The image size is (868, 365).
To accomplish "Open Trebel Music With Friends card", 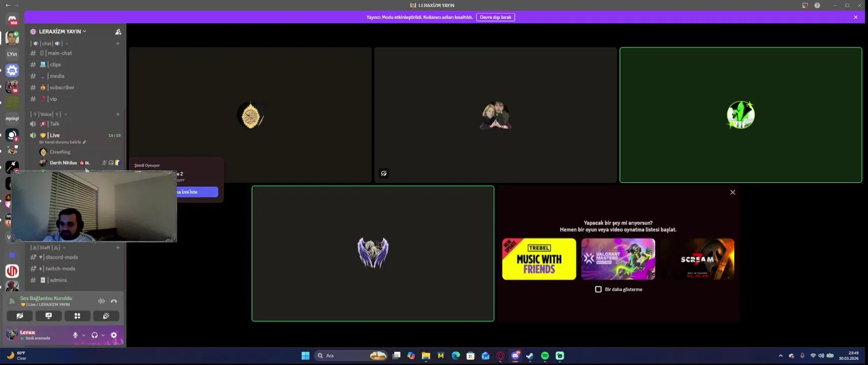I will point(539,259).
